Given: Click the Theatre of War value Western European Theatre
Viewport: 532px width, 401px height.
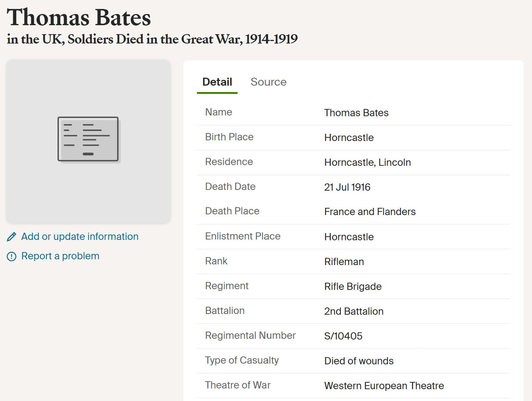Looking at the screenshot, I should pyautogui.click(x=384, y=386).
